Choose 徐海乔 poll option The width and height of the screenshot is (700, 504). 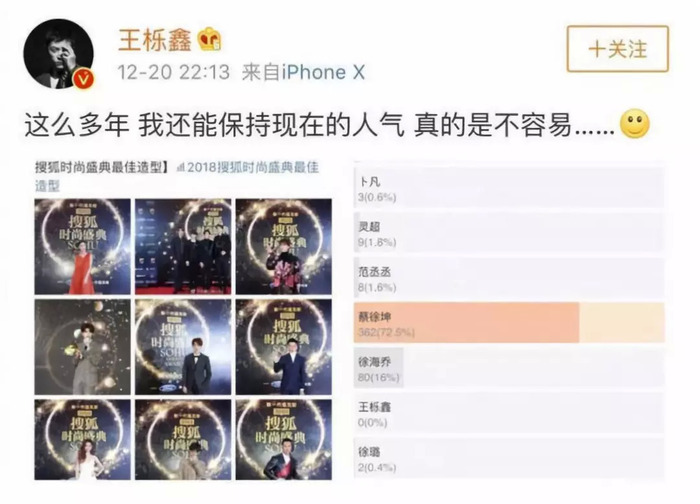pos(509,368)
